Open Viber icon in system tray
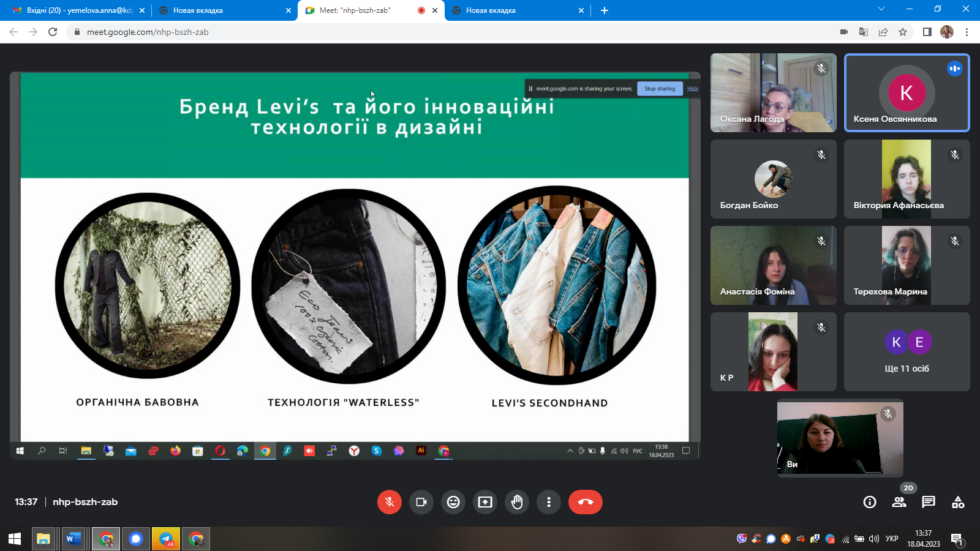This screenshot has width=980, height=551. (x=742, y=539)
